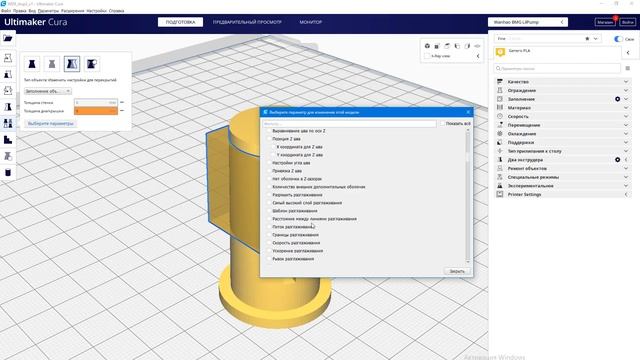Viewport: 640px width, 360px height.
Task: Open the Файл menu
Action: [x=6, y=11]
